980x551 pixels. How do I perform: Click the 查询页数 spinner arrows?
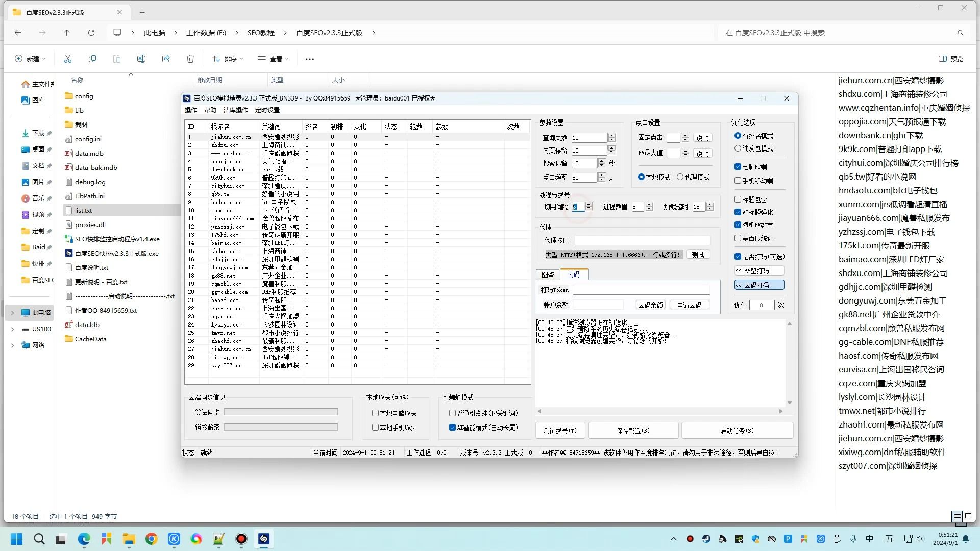611,138
